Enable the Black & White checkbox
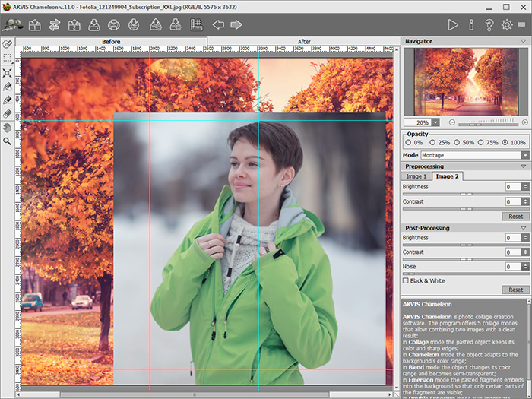This screenshot has height=399, width=532. [405, 280]
